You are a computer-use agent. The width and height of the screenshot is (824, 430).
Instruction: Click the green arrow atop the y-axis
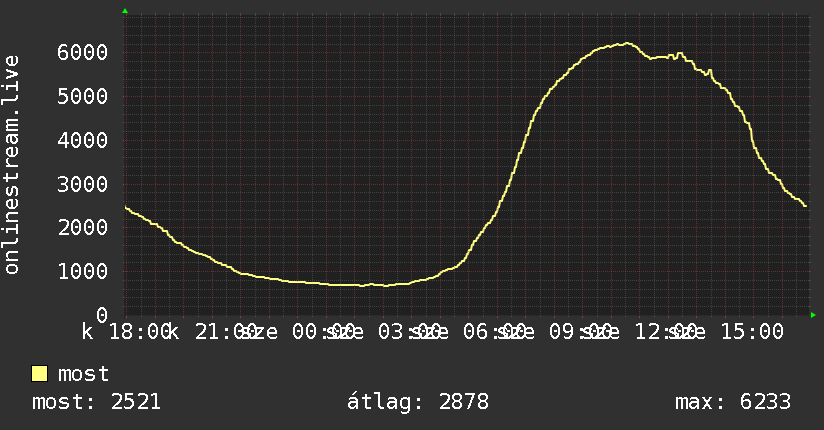point(125,11)
